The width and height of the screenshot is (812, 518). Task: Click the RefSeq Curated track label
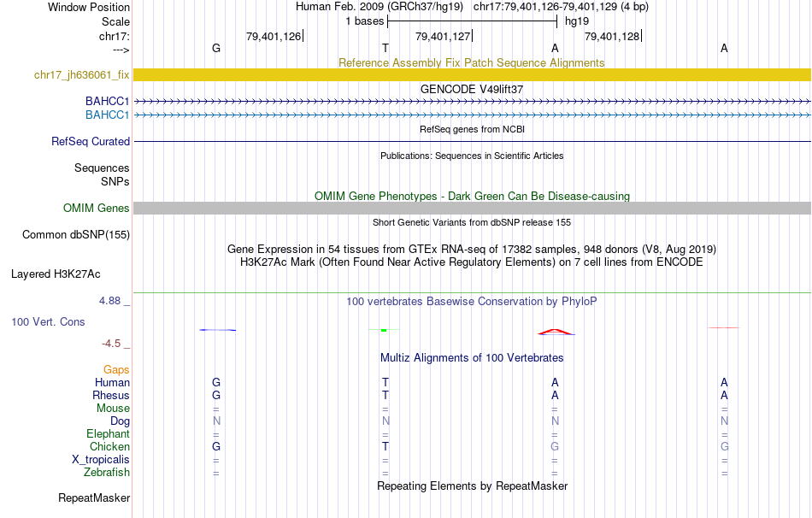[91, 141]
